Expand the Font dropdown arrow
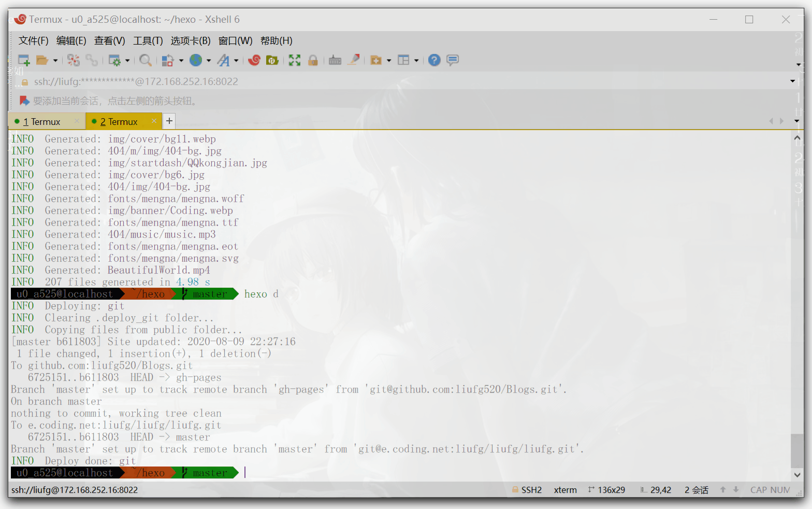 click(x=236, y=61)
